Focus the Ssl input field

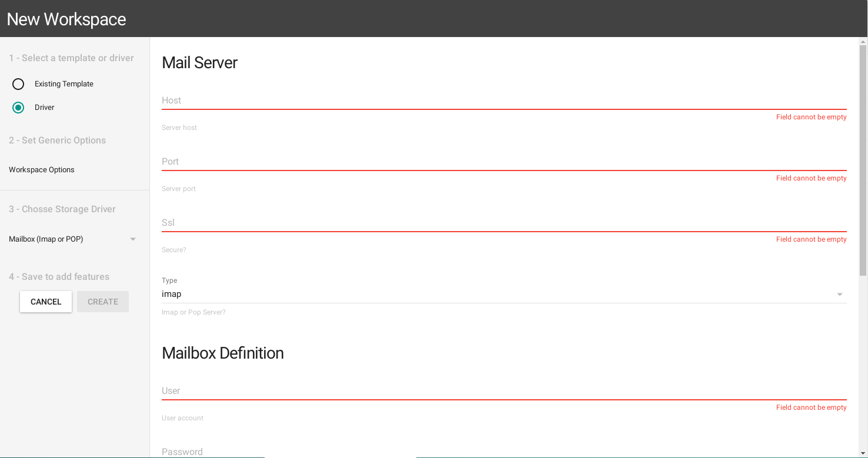pyautogui.click(x=504, y=223)
